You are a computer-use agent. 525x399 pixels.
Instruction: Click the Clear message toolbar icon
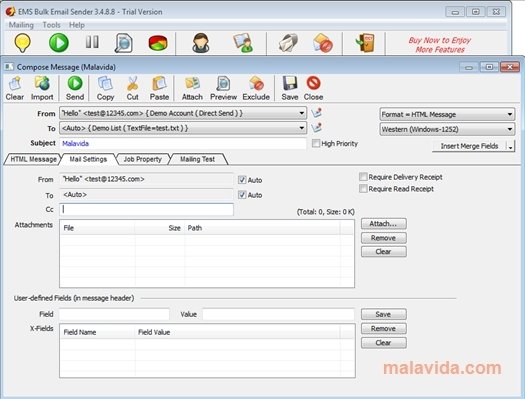pos(15,88)
